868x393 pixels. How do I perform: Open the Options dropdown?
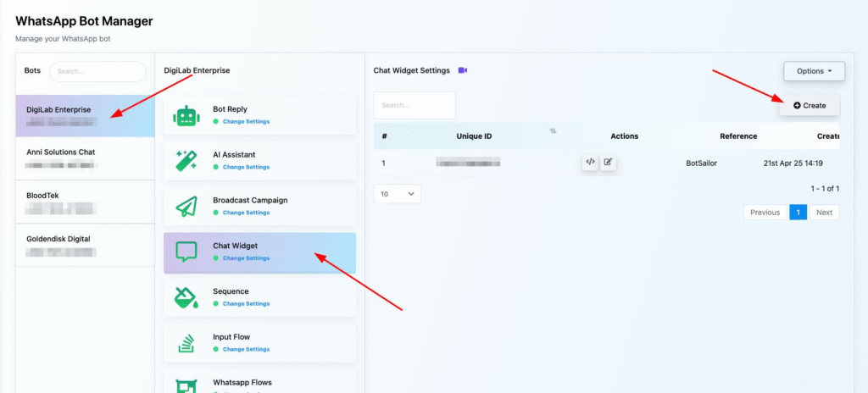click(814, 71)
